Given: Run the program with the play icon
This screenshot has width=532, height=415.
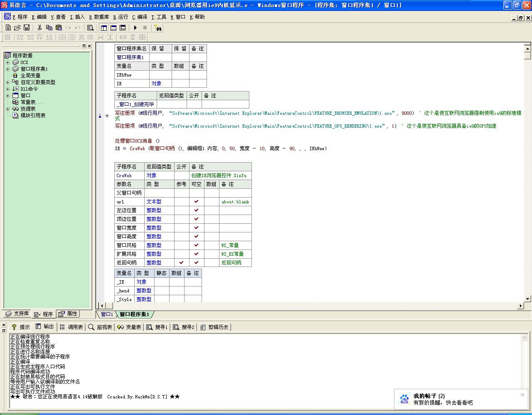Looking at the screenshot, I should (x=135, y=27).
